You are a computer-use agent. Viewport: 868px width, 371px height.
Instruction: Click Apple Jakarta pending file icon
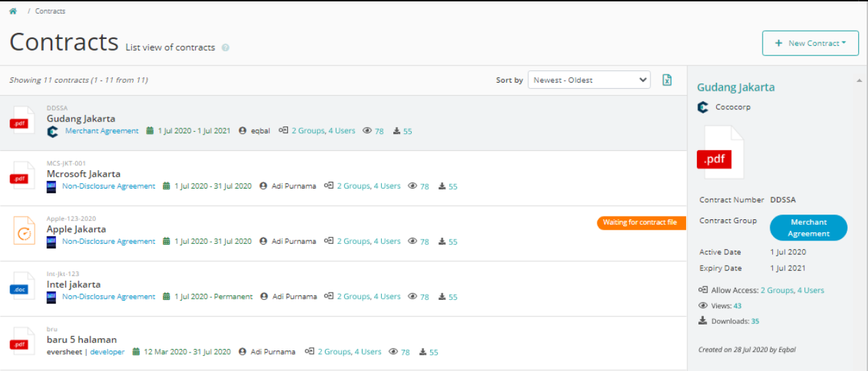[x=24, y=231]
